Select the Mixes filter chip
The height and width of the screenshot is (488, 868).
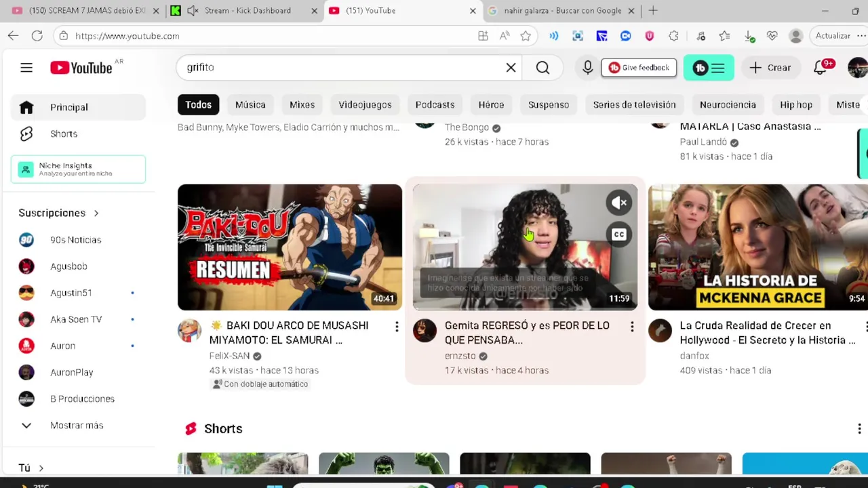point(302,104)
